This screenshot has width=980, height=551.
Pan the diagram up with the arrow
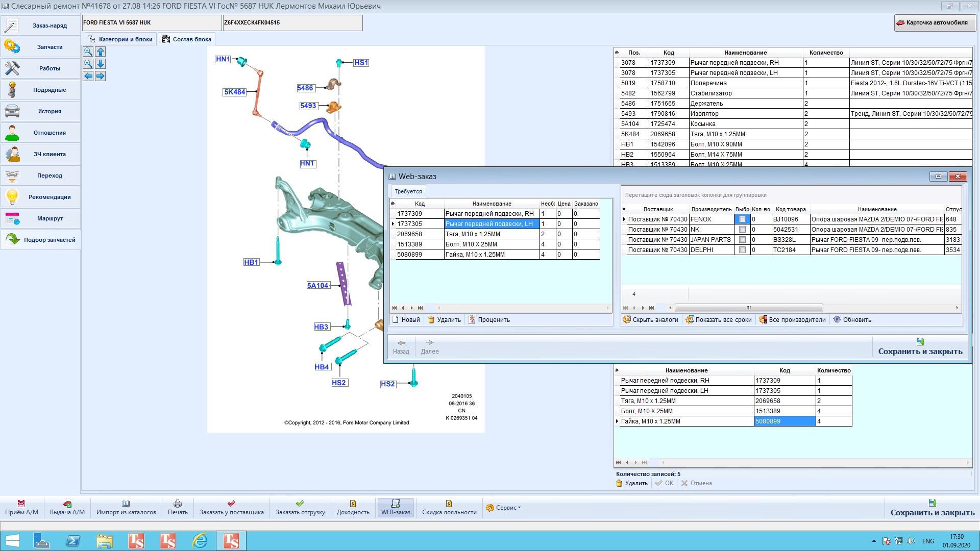[x=101, y=52]
